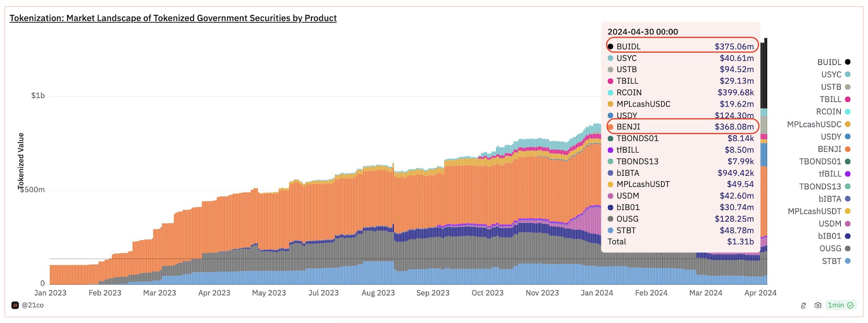Toggle OUSG legend entry
868x323 pixels.
pyautogui.click(x=835, y=248)
